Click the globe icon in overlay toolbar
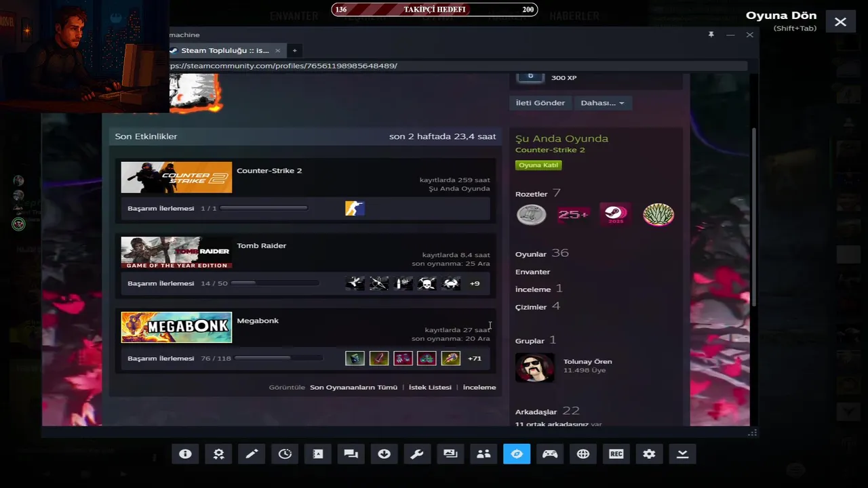Image resolution: width=868 pixels, height=488 pixels. click(583, 454)
